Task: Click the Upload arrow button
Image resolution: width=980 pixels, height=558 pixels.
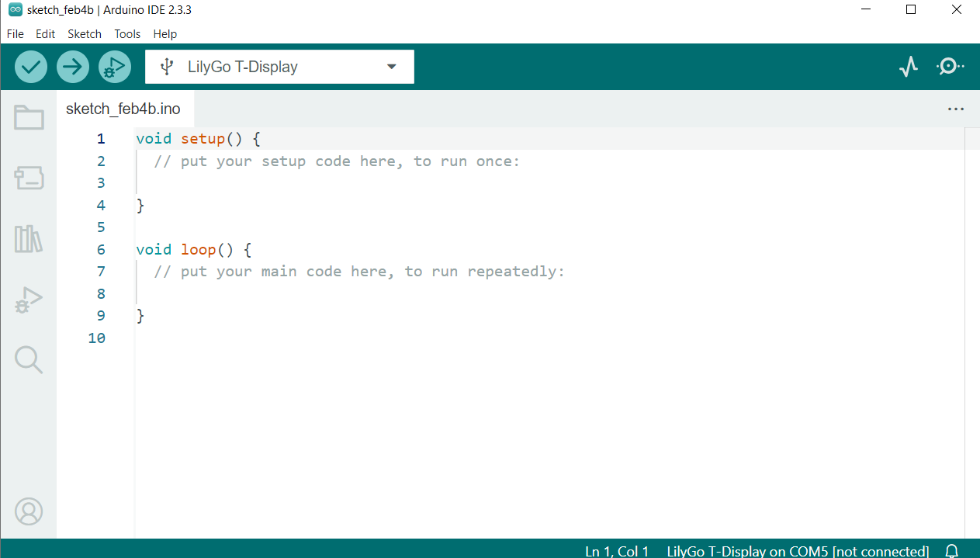Action: click(x=73, y=67)
